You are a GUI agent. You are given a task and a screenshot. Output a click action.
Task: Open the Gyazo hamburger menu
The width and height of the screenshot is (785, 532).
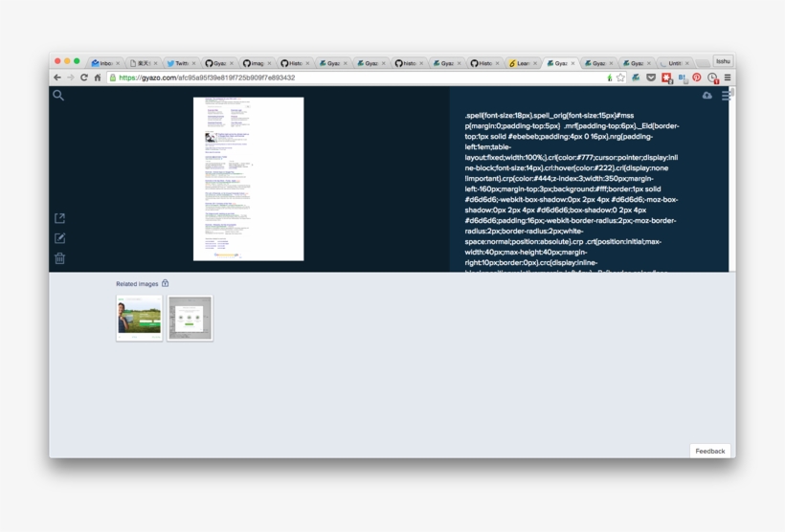coord(727,96)
